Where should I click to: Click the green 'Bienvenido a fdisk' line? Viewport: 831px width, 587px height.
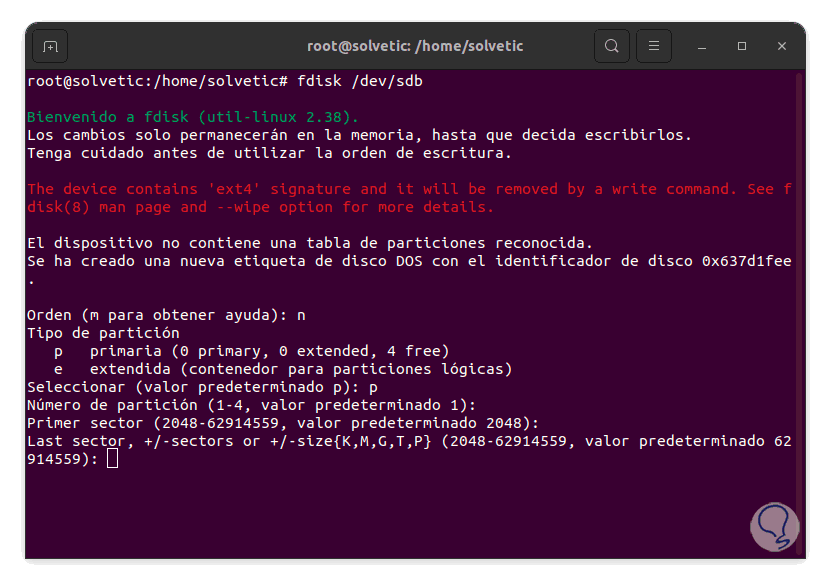(192, 117)
